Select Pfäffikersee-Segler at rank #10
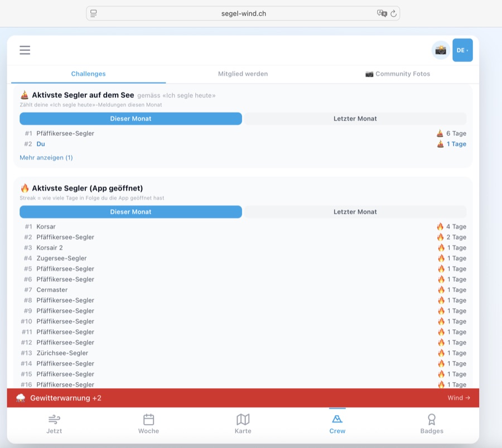 (x=65, y=321)
